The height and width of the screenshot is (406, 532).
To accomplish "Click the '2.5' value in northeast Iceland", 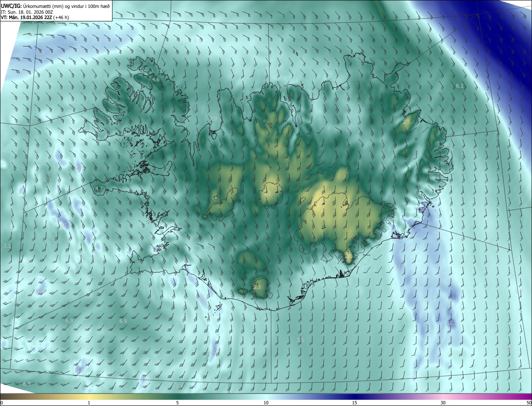I will (x=406, y=122).
